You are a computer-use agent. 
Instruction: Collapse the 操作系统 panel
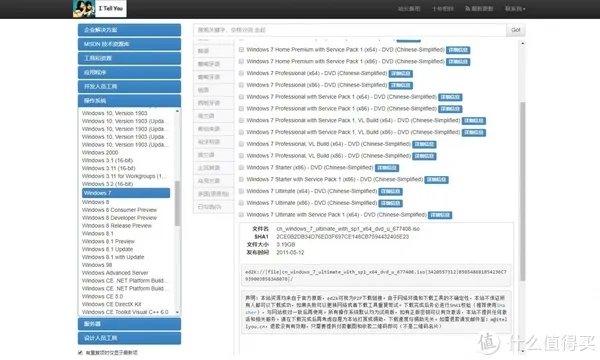tap(129, 101)
